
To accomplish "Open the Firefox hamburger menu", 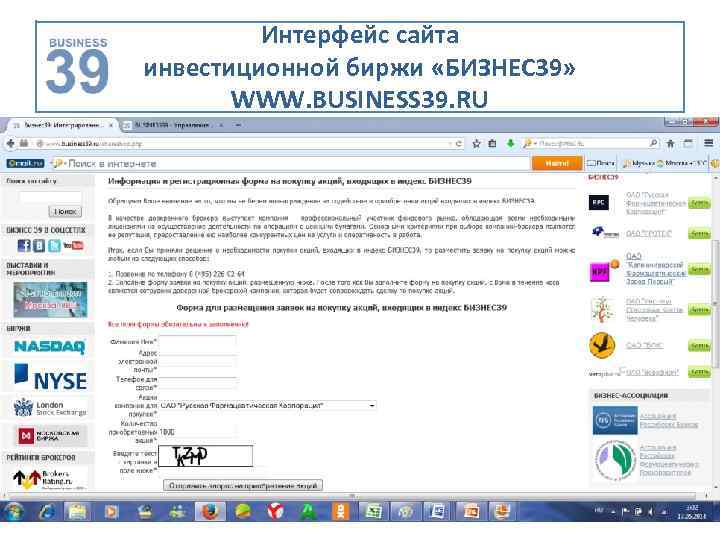I will (709, 144).
